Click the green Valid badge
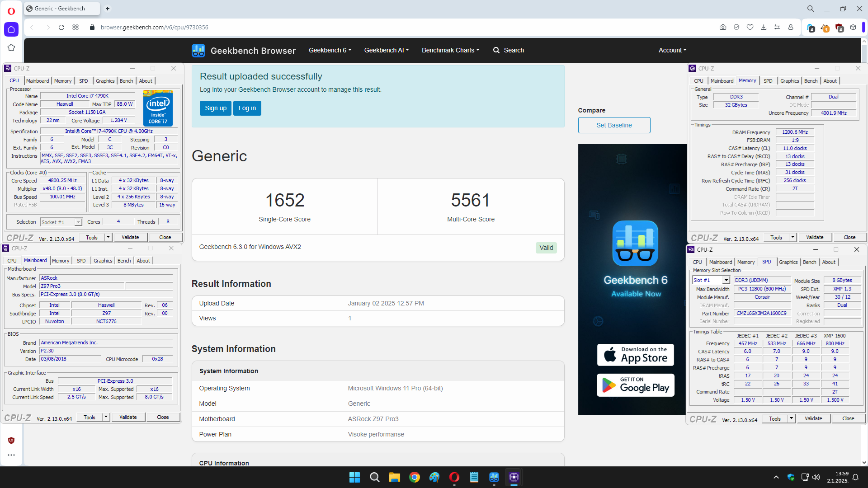Screen dimensions: 868x488 pos(546,248)
